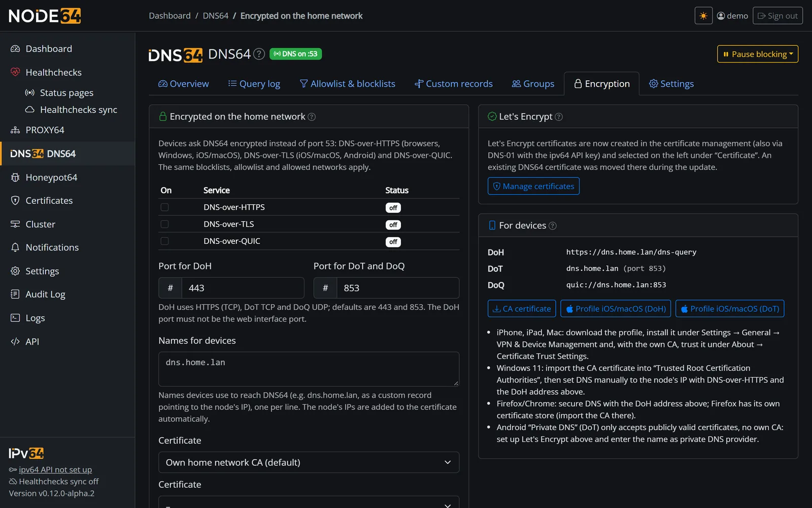Open the Audit Log sidebar entry

coord(67,294)
